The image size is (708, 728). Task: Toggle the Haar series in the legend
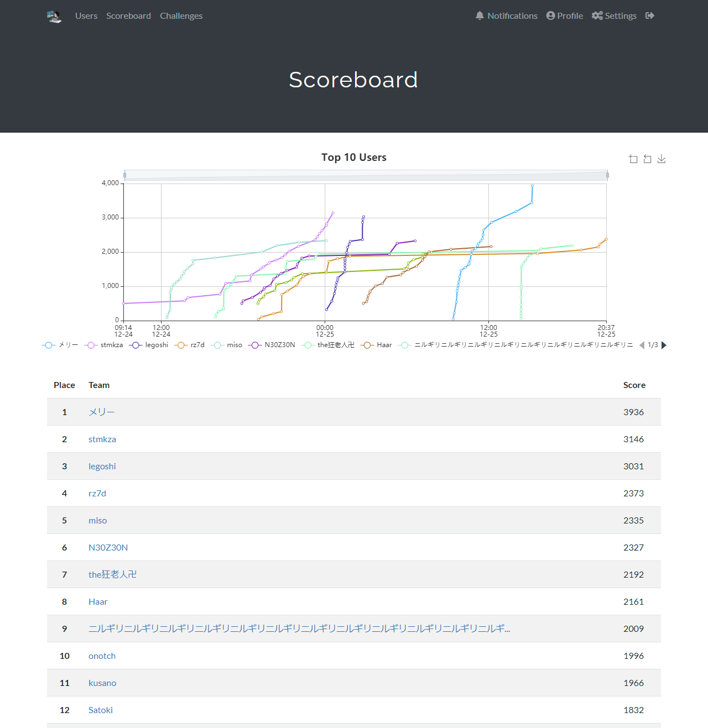[376, 345]
